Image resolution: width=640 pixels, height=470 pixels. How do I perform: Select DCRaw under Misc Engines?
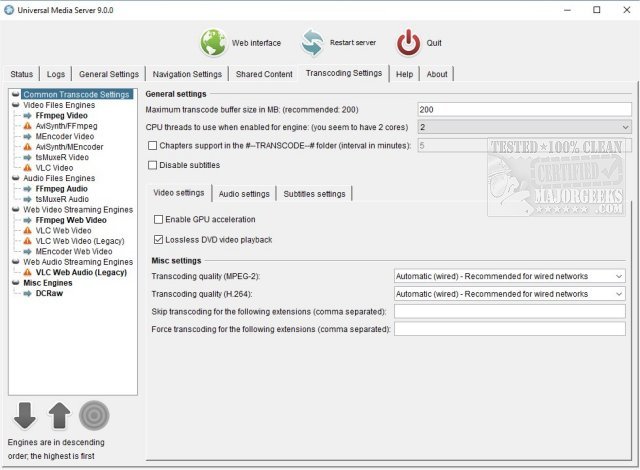[x=49, y=293]
